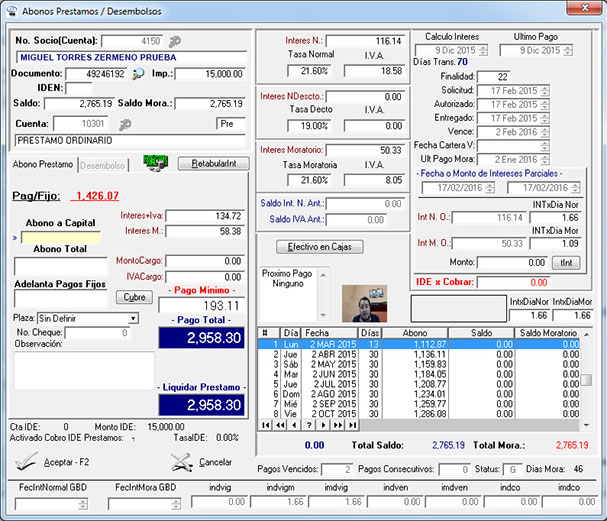The height and width of the screenshot is (521, 607).
Task: Click the lookup icon beside Cuenta field
Action: pos(126,124)
